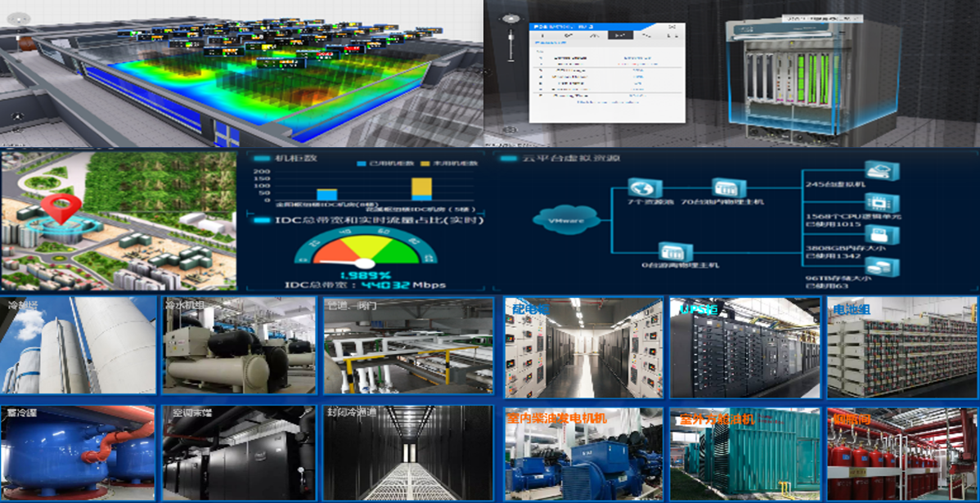Close the device info popup panel
This screenshot has height=503, width=980.
672,27
